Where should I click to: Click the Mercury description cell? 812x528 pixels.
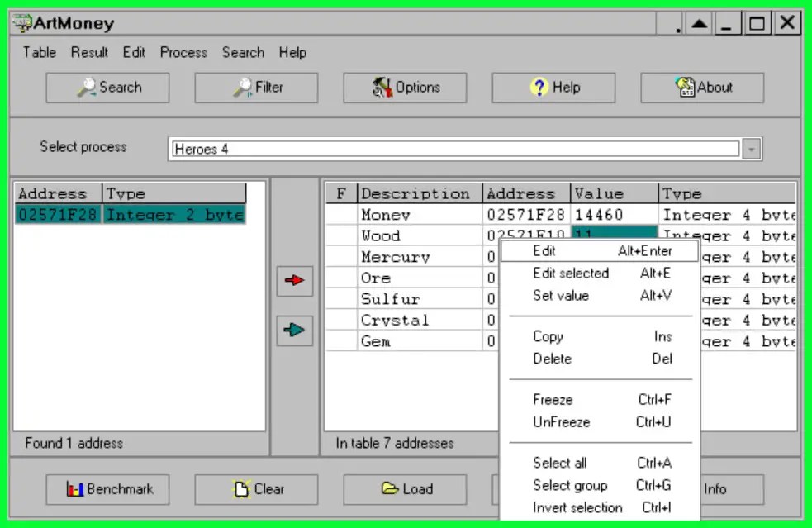pyautogui.click(x=420, y=257)
